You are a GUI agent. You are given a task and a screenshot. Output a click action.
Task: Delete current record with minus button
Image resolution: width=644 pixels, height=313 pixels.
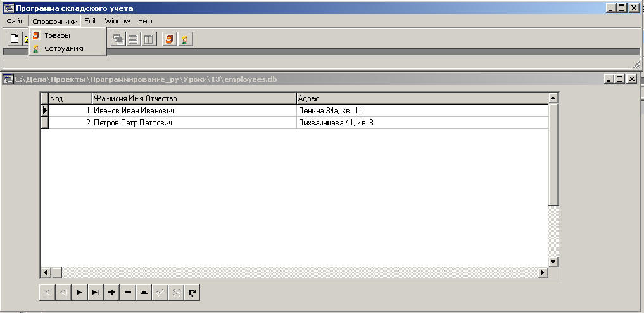pyautogui.click(x=128, y=293)
